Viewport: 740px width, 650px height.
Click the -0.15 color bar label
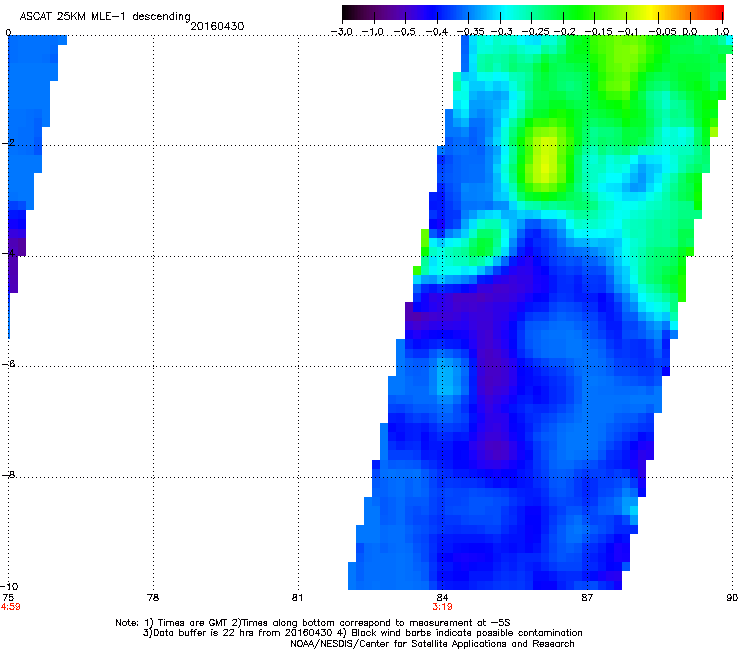click(598, 32)
